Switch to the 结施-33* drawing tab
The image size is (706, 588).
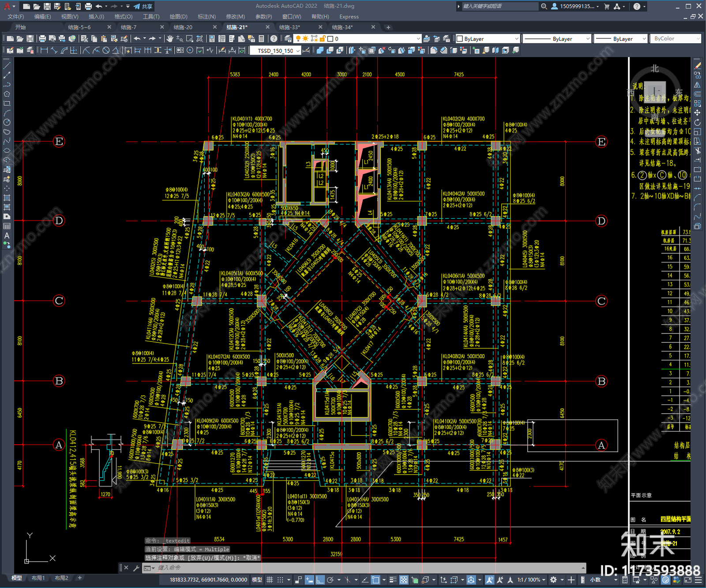pos(289,27)
